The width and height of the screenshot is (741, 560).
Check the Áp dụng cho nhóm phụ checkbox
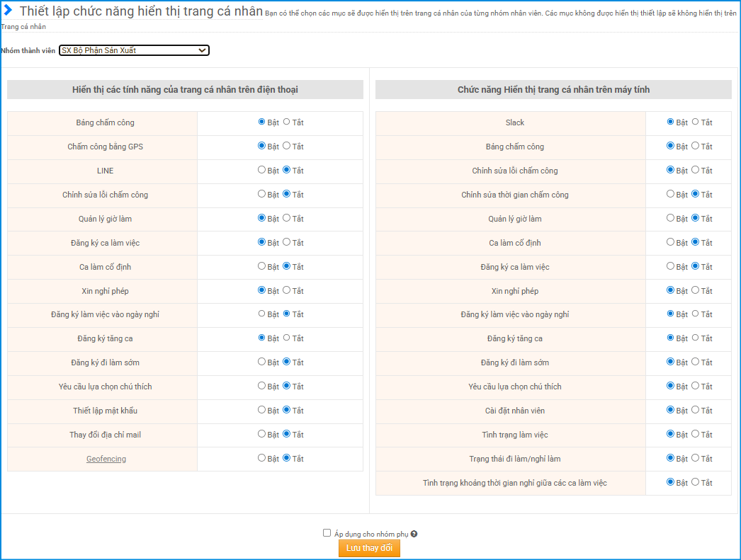(327, 533)
